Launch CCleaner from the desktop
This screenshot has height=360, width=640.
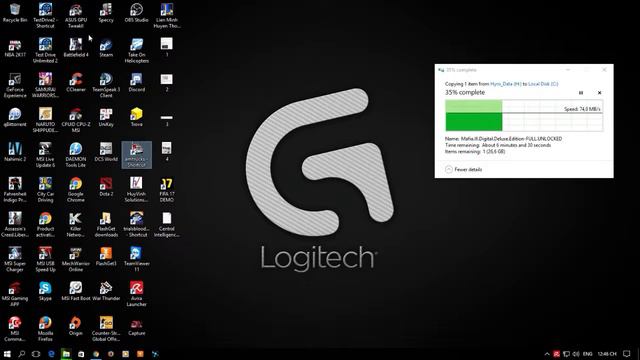(76, 82)
